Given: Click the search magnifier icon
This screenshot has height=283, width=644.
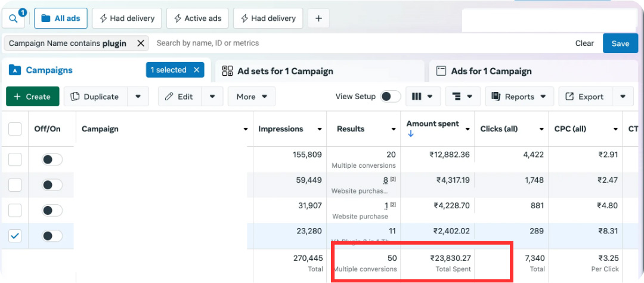Looking at the screenshot, I should pyautogui.click(x=13, y=19).
